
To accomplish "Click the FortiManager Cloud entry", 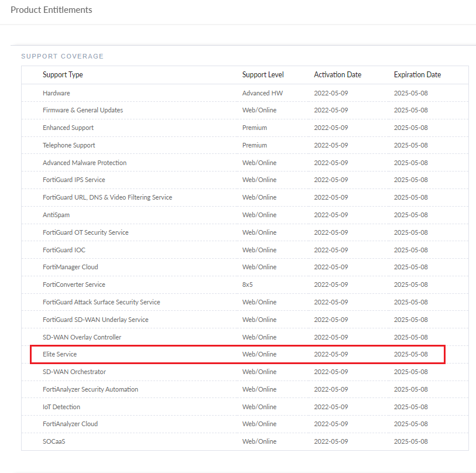I will 70,267.
